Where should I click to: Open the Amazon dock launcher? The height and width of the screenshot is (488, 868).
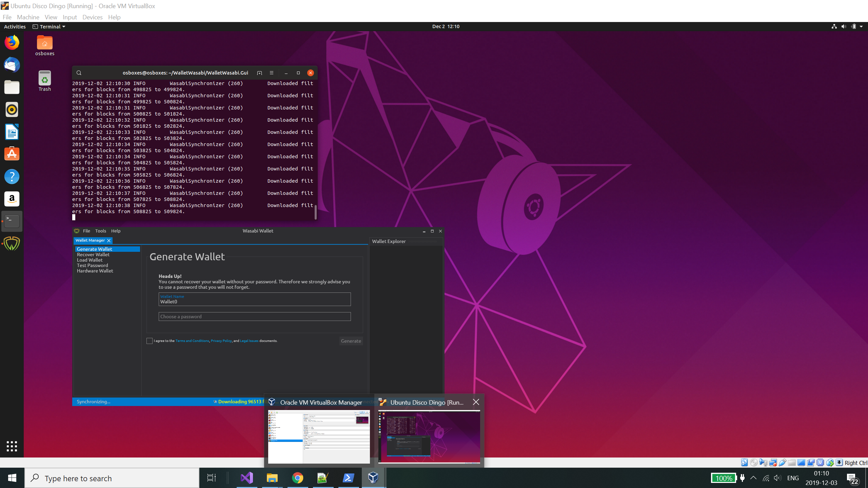pyautogui.click(x=12, y=199)
